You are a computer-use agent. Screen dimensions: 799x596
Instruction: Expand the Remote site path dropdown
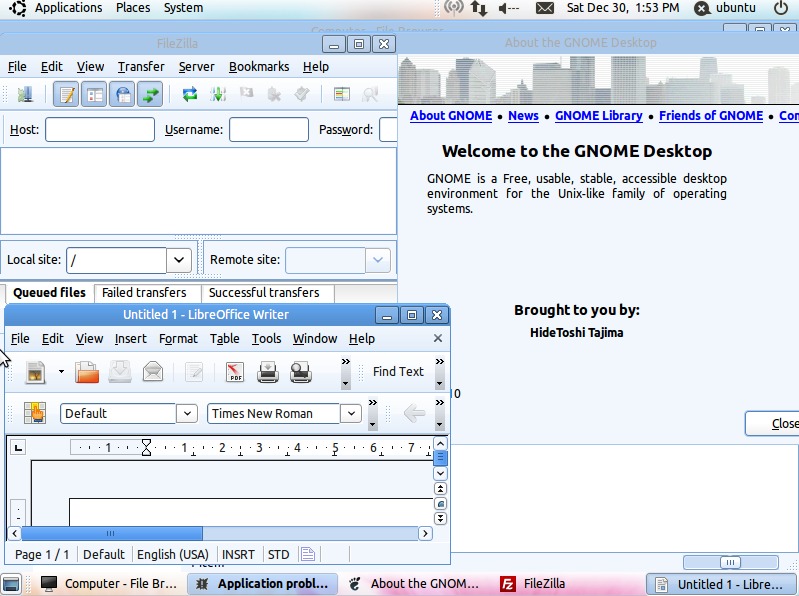click(378, 260)
